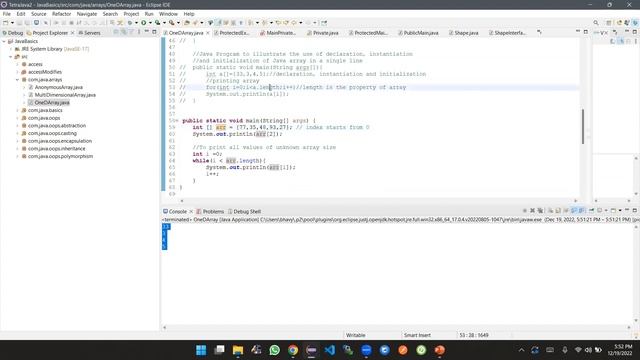Open the Run button dropdown arrow
The height and width of the screenshot is (360, 640).
pyautogui.click(x=150, y=23)
